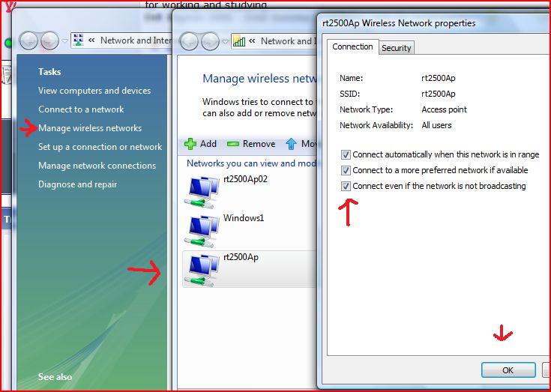This screenshot has height=392, width=551.
Task: Click the green Add plus icon
Action: (x=190, y=144)
